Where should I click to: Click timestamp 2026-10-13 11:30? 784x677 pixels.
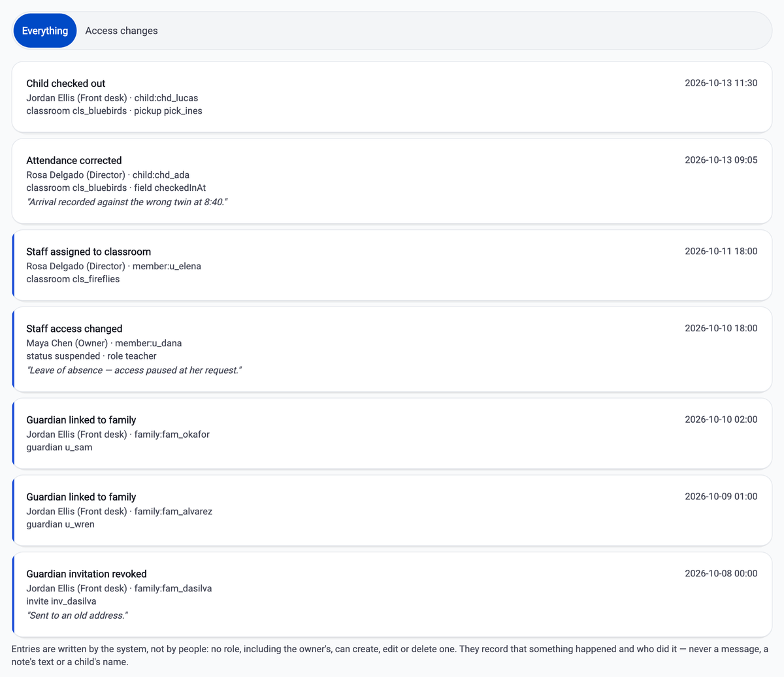[721, 83]
